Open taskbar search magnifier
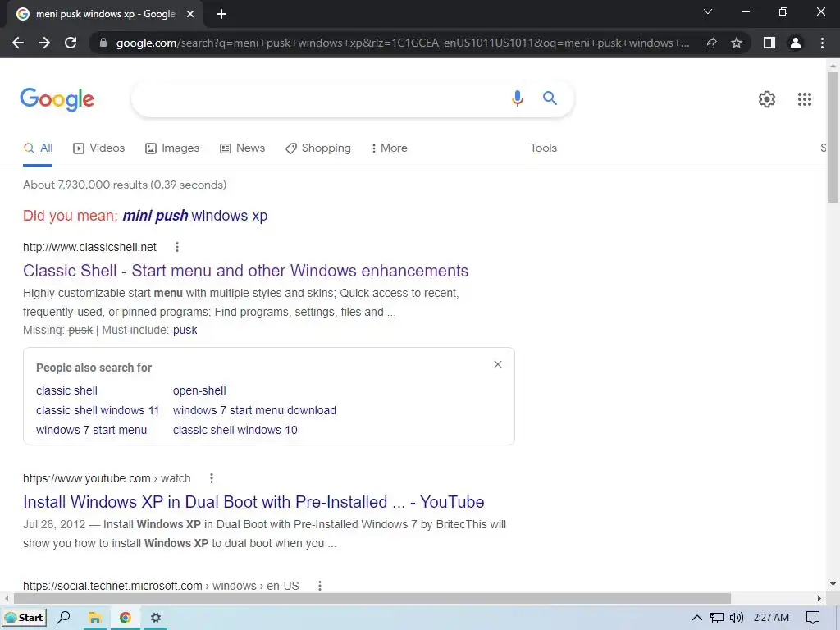Image resolution: width=840 pixels, height=630 pixels. 64,618
